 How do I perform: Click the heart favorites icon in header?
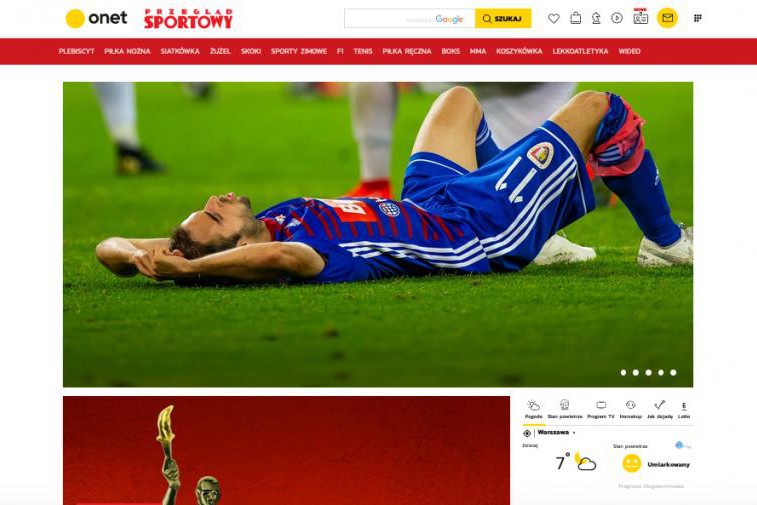pyautogui.click(x=554, y=18)
